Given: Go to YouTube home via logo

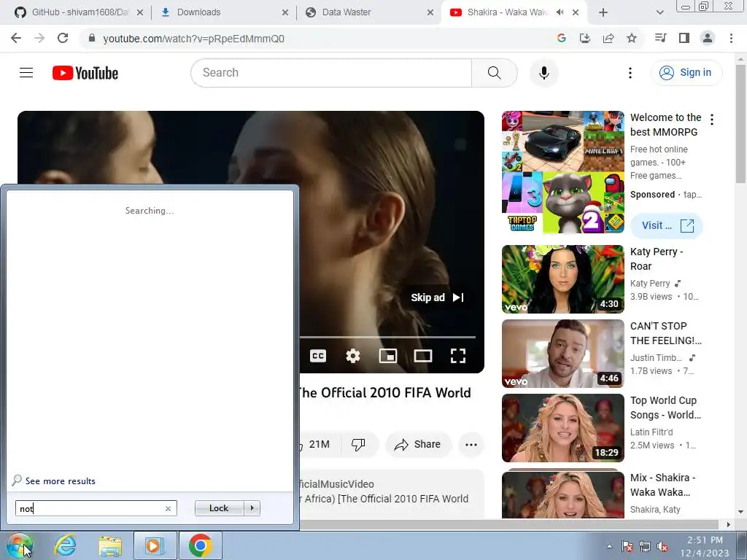Looking at the screenshot, I should pyautogui.click(x=85, y=73).
